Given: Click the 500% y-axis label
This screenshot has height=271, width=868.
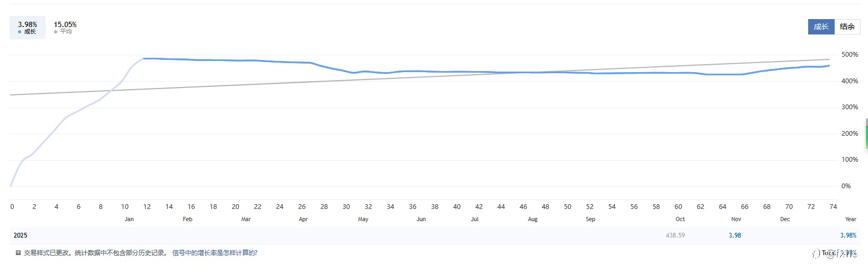Looking at the screenshot, I should pos(849,55).
